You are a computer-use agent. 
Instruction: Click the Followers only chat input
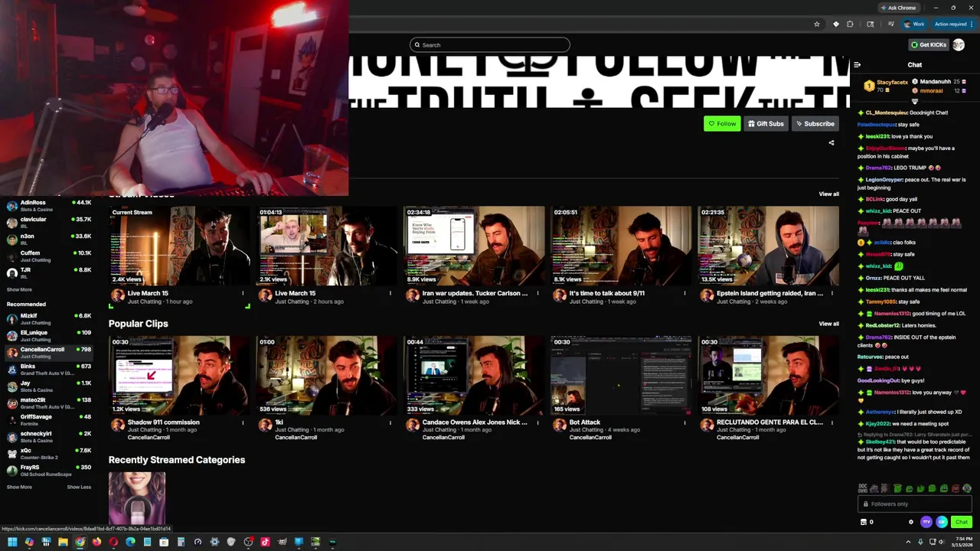coord(915,504)
